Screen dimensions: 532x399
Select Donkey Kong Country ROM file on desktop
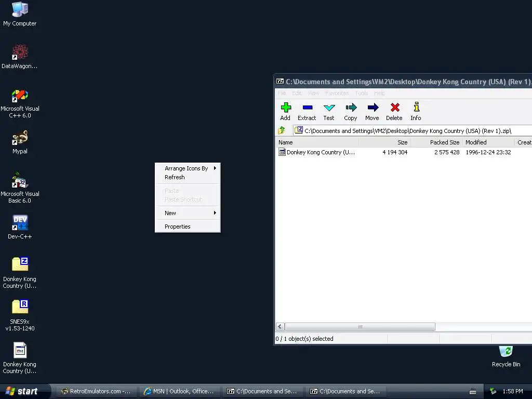[x=20, y=358]
